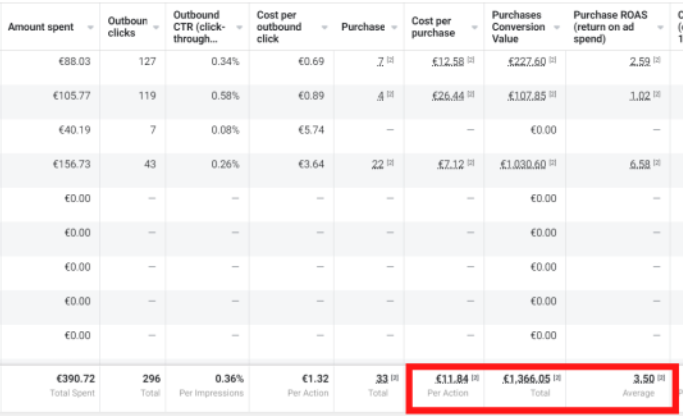Click footnote icon next to 22 purchases

point(390,163)
